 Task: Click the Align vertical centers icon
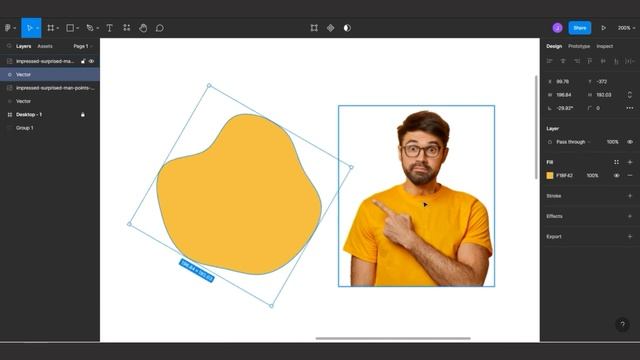click(603, 61)
